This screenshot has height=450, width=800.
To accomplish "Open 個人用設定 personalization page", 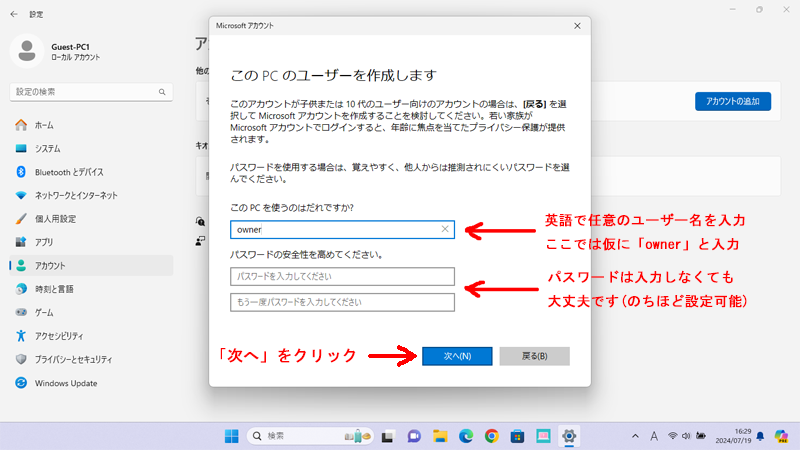I will (x=55, y=218).
